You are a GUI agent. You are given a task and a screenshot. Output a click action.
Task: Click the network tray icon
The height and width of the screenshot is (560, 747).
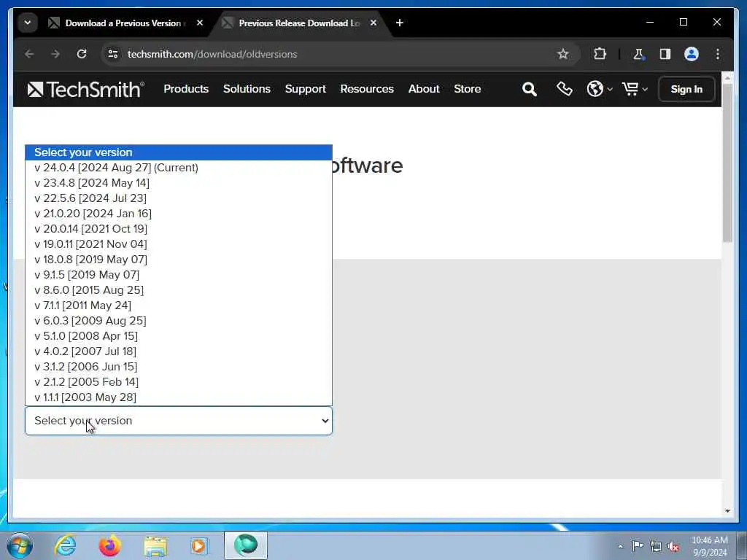656,546
